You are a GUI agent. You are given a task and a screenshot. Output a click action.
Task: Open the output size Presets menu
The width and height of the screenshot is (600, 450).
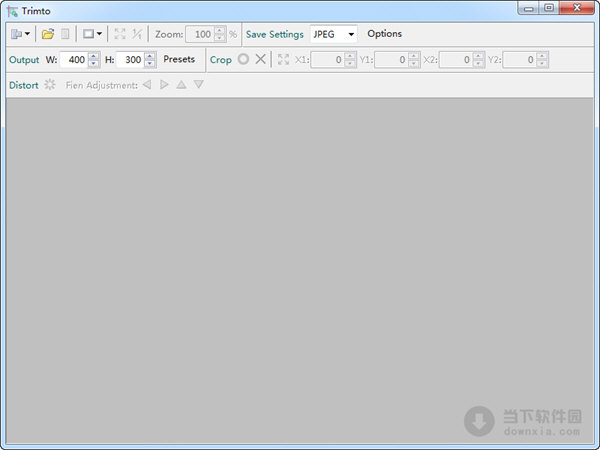click(x=179, y=60)
